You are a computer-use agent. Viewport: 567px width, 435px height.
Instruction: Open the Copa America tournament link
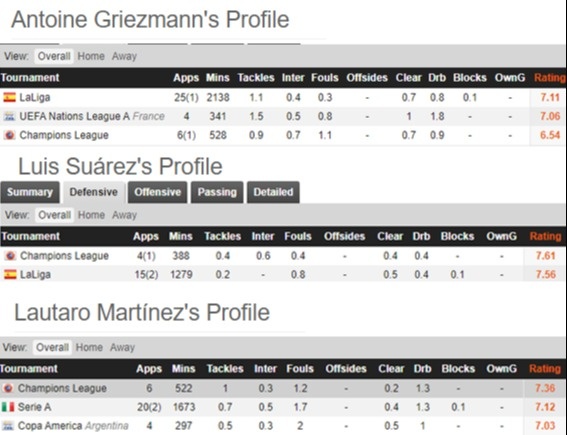click(x=50, y=426)
